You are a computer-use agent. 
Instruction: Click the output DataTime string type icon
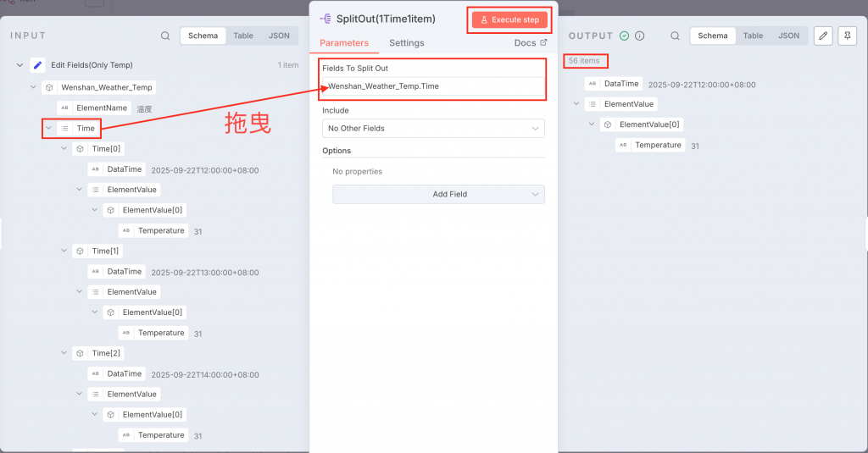[593, 84]
